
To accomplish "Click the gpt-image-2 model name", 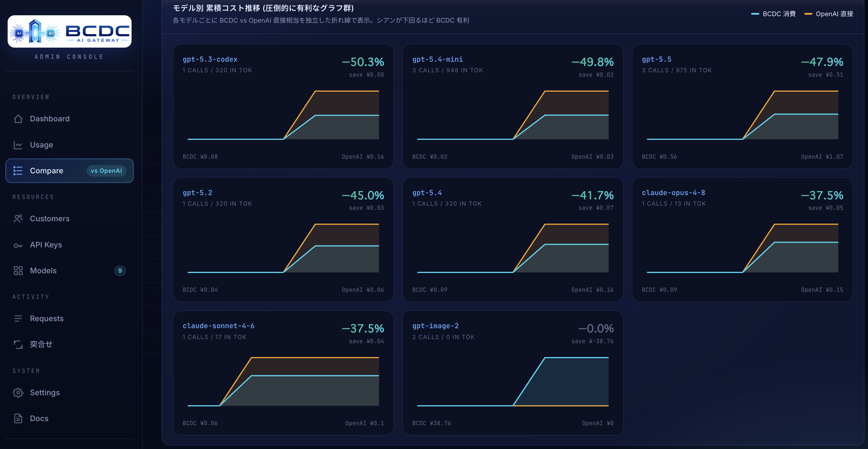I will click(x=435, y=326).
